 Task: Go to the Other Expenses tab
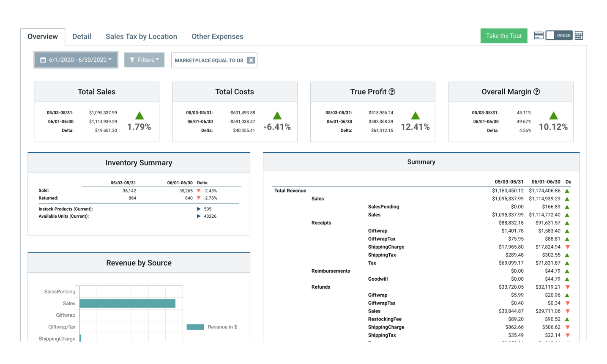[x=217, y=36]
